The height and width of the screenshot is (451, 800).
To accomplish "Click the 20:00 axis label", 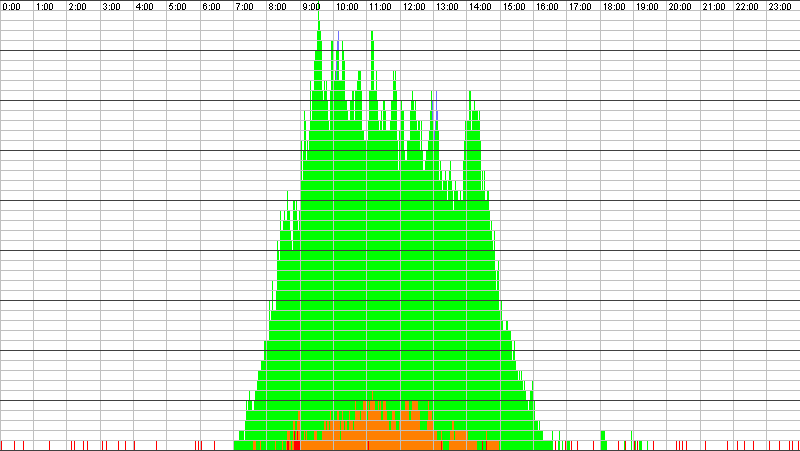I will (680, 7).
